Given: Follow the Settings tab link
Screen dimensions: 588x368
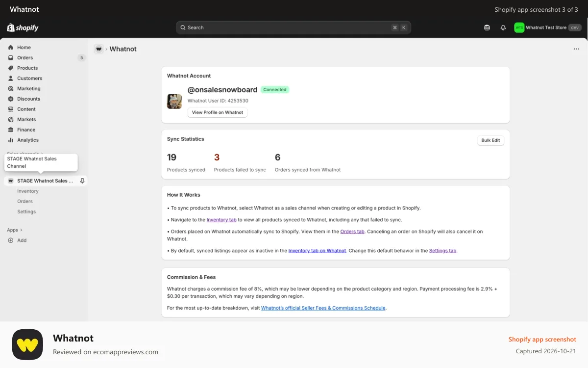Looking at the screenshot, I should pos(443,250).
